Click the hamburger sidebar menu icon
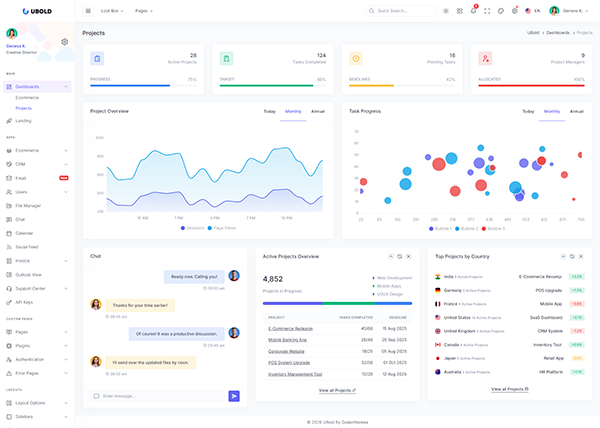 [88, 11]
